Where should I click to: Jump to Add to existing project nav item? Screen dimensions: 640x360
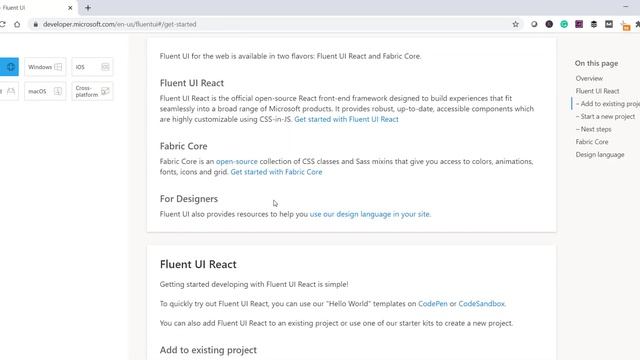(x=607, y=104)
